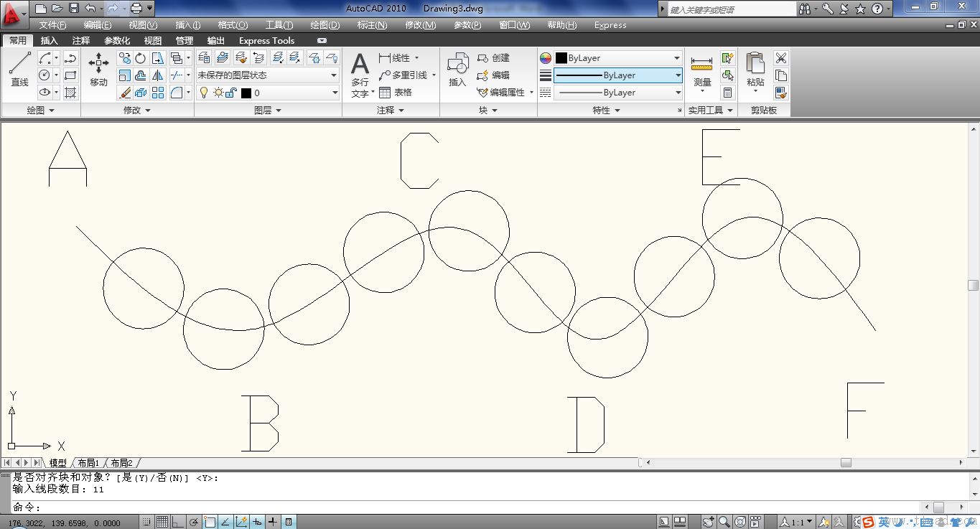Viewport: 980px width, 529px height.
Task: Open the annotation scale 1:1 dropdown
Action: click(x=798, y=522)
